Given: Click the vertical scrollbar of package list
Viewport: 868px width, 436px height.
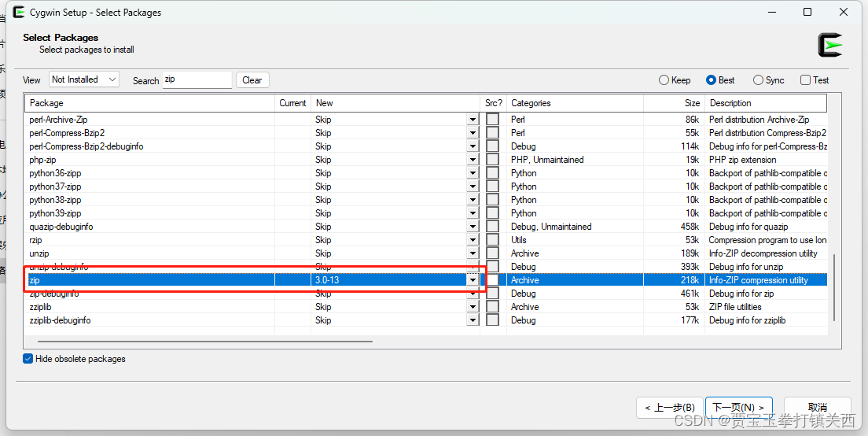Looking at the screenshot, I should [x=834, y=287].
